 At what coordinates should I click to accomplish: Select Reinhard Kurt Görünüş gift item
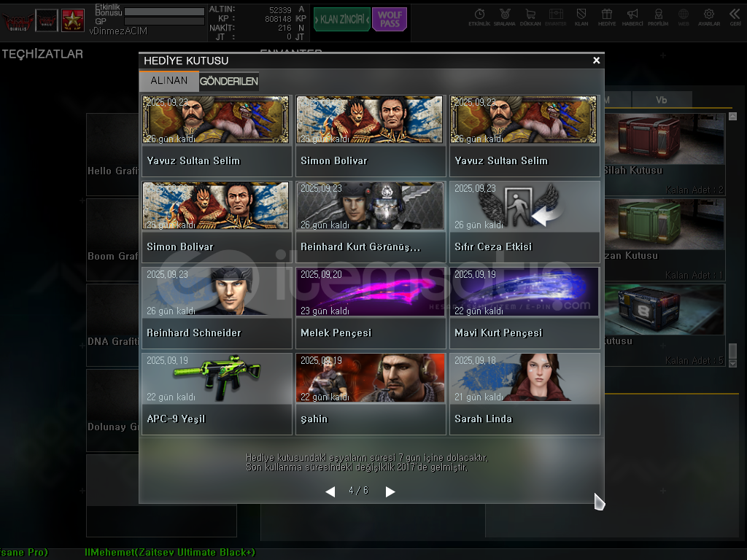pyautogui.click(x=371, y=222)
